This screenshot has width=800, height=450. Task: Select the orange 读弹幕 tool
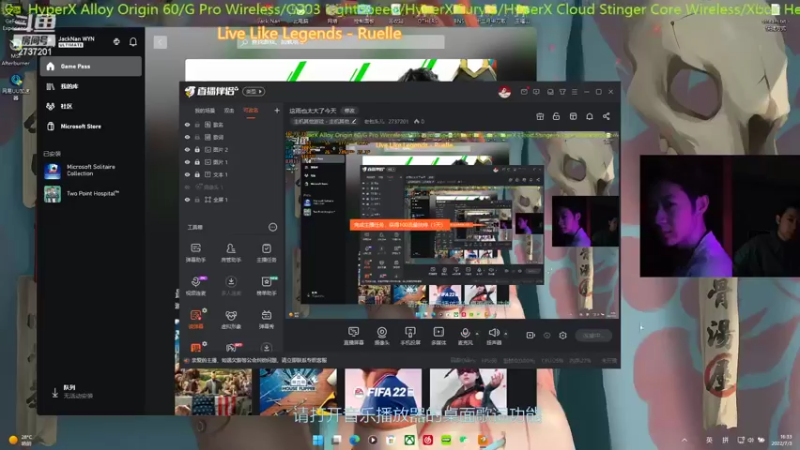tap(196, 319)
